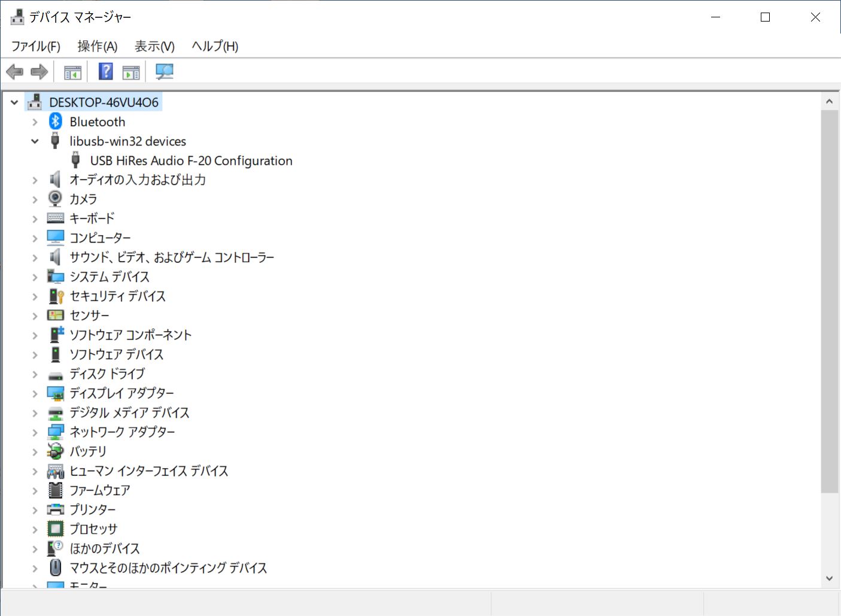Collapse the libusb-win32 devices category
Image resolution: width=841 pixels, height=616 pixels.
pos(35,141)
